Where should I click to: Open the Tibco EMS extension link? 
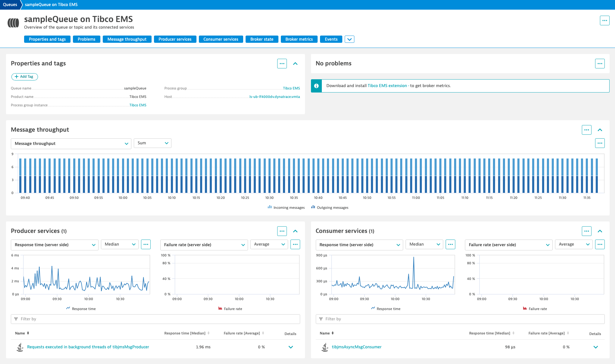[x=387, y=86]
